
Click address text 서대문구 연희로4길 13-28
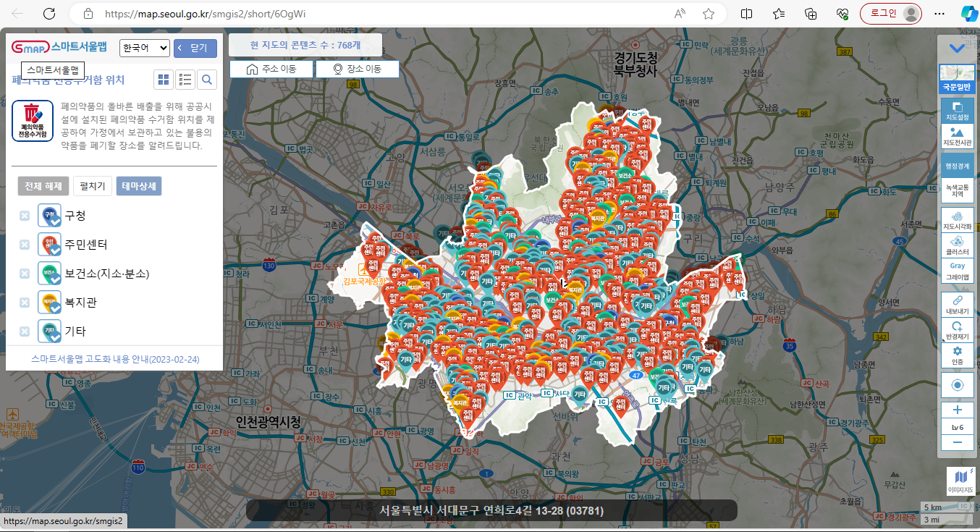491,510
